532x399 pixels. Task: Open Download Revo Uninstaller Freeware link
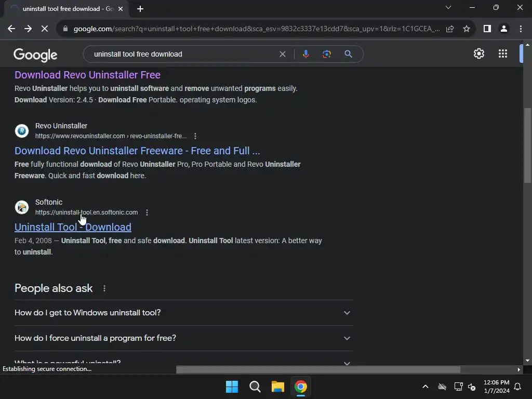137,151
